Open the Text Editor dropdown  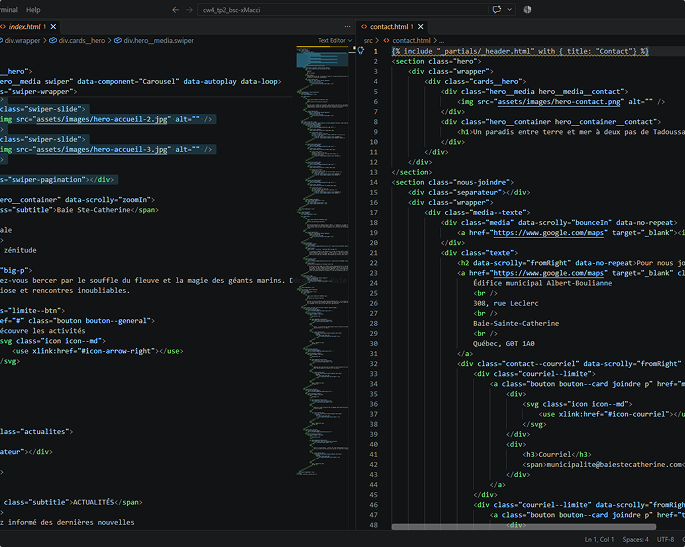335,40
